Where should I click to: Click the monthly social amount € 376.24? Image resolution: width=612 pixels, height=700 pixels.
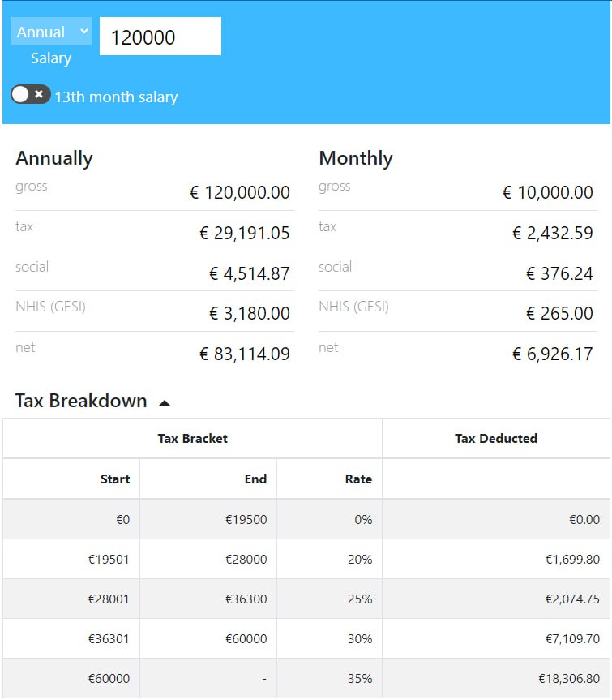point(559,274)
